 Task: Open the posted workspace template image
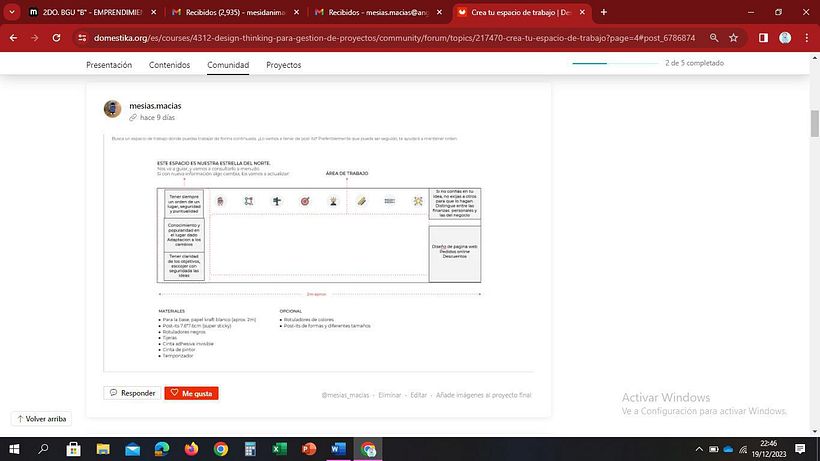[x=318, y=252]
